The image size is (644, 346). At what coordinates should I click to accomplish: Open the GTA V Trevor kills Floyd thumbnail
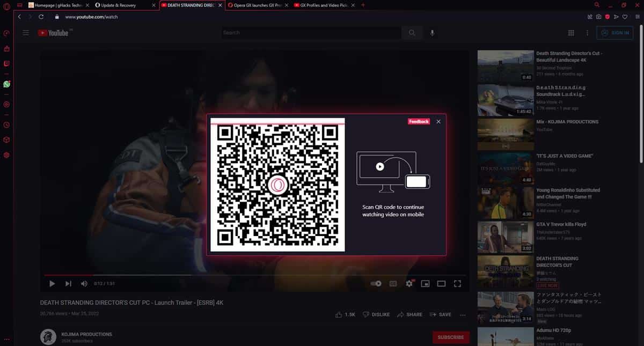pyautogui.click(x=505, y=237)
